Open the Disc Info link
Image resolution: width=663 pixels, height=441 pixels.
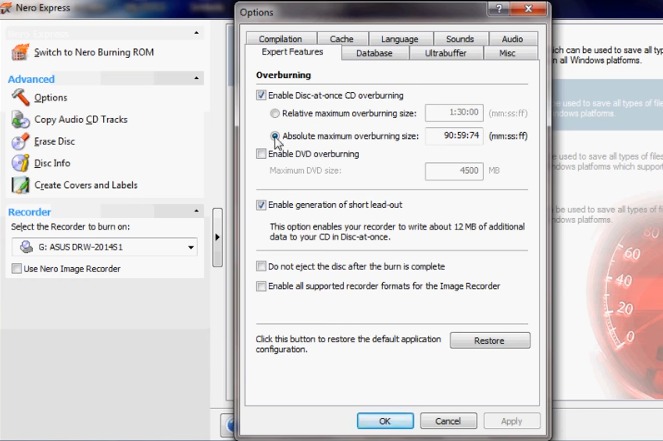click(x=52, y=163)
